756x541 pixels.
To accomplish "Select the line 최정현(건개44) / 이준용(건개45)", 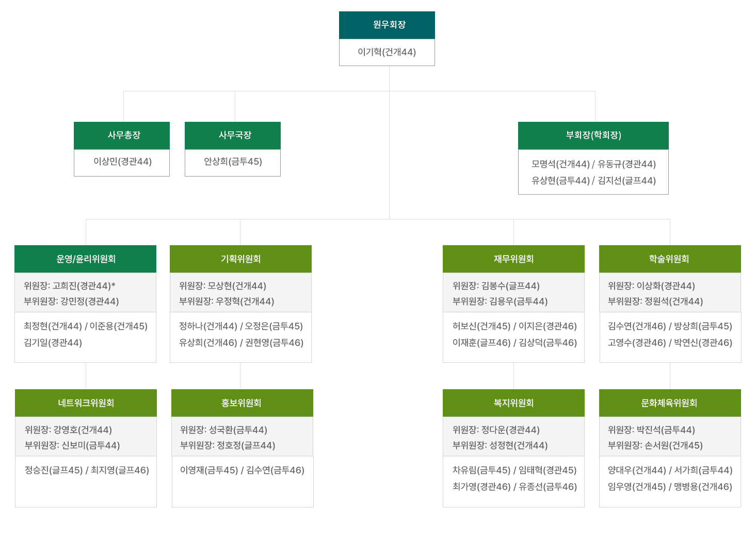I will [86, 326].
